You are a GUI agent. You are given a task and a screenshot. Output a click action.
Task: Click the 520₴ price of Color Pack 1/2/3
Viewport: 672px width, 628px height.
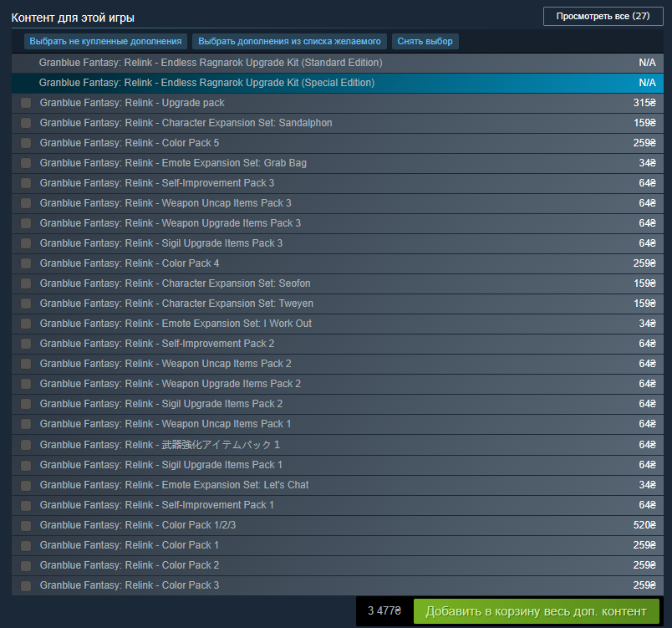644,525
